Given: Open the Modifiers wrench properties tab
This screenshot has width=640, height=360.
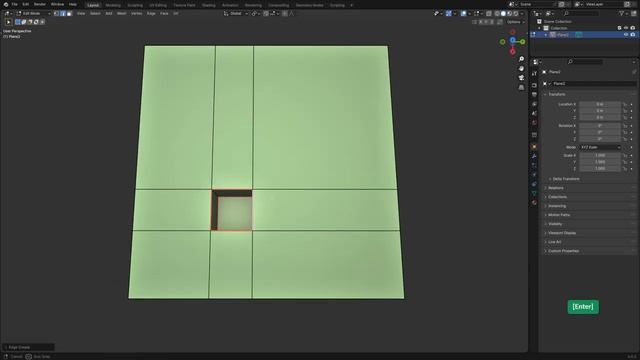Looking at the screenshot, I should point(534,156).
